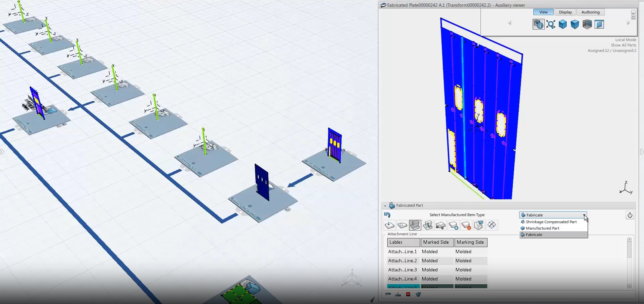Click the Fit All In magnifier icon
Screen dimensions: 644x304
tap(551, 24)
